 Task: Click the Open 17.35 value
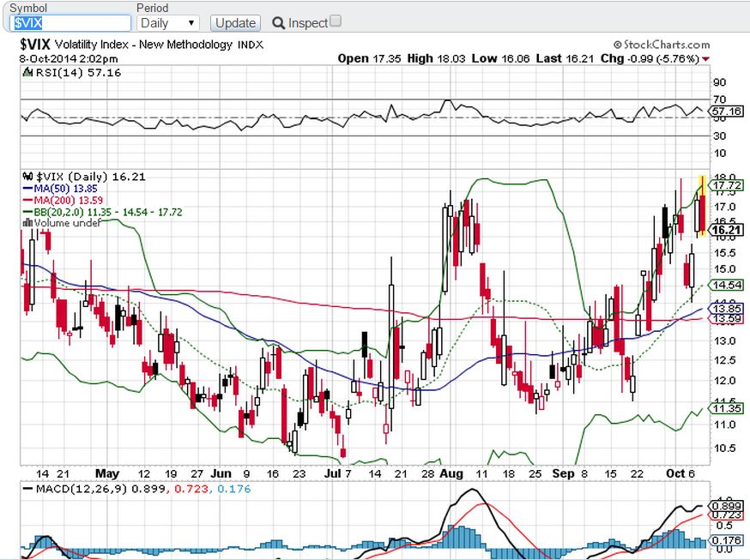(369, 59)
